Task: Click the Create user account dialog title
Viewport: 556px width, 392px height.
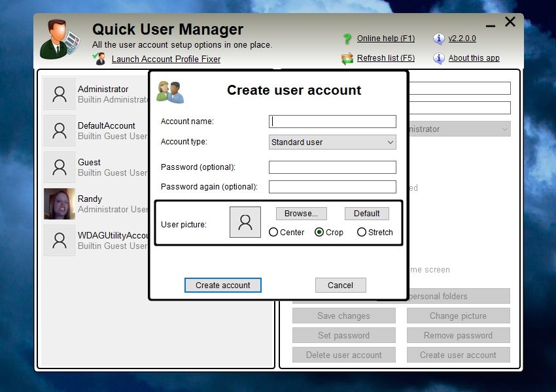Action: (x=294, y=90)
